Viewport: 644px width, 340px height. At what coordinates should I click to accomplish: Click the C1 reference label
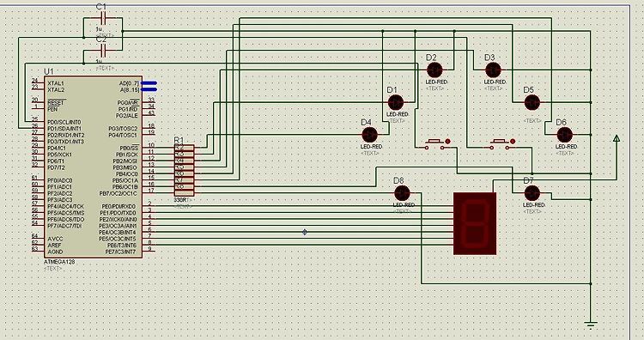coord(101,7)
